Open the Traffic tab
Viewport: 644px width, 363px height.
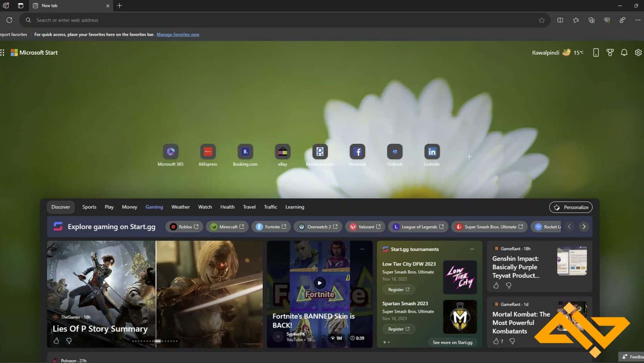coord(271,207)
